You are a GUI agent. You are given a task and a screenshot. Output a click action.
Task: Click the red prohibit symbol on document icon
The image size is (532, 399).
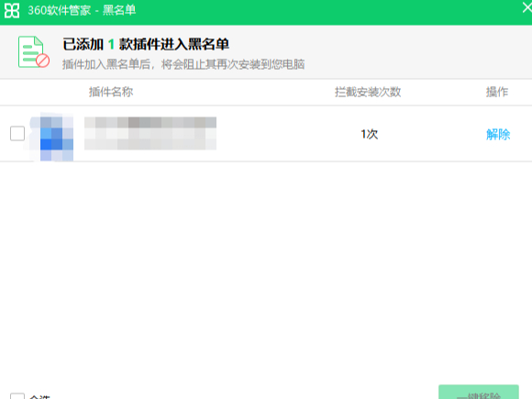[43, 61]
